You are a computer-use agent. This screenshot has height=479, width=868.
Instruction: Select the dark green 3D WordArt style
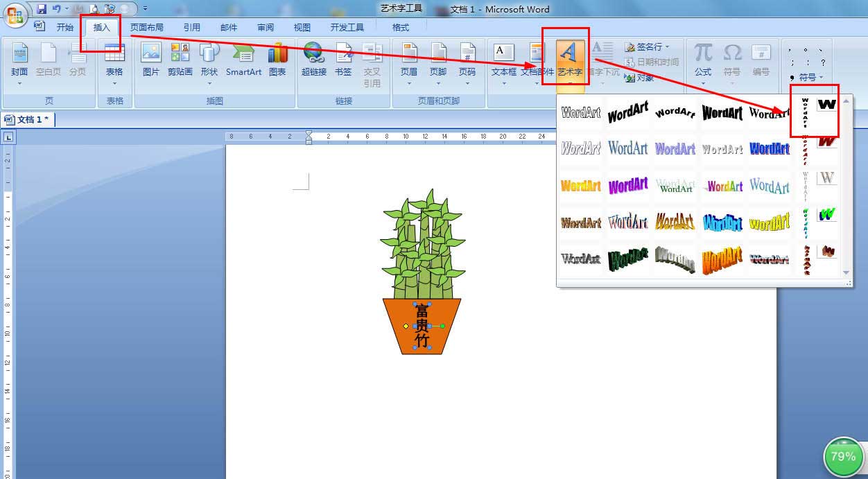point(628,260)
